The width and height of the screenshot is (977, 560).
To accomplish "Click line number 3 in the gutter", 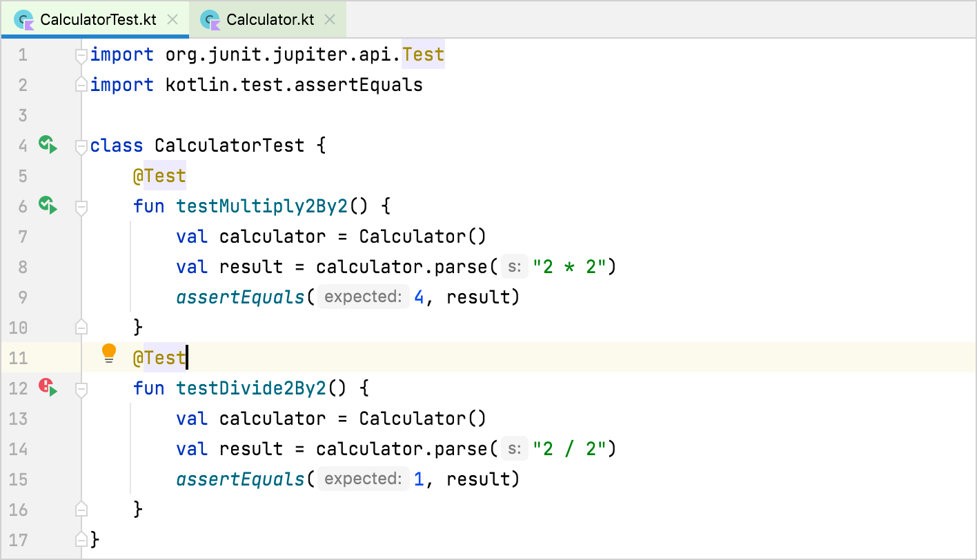I will click(x=23, y=115).
